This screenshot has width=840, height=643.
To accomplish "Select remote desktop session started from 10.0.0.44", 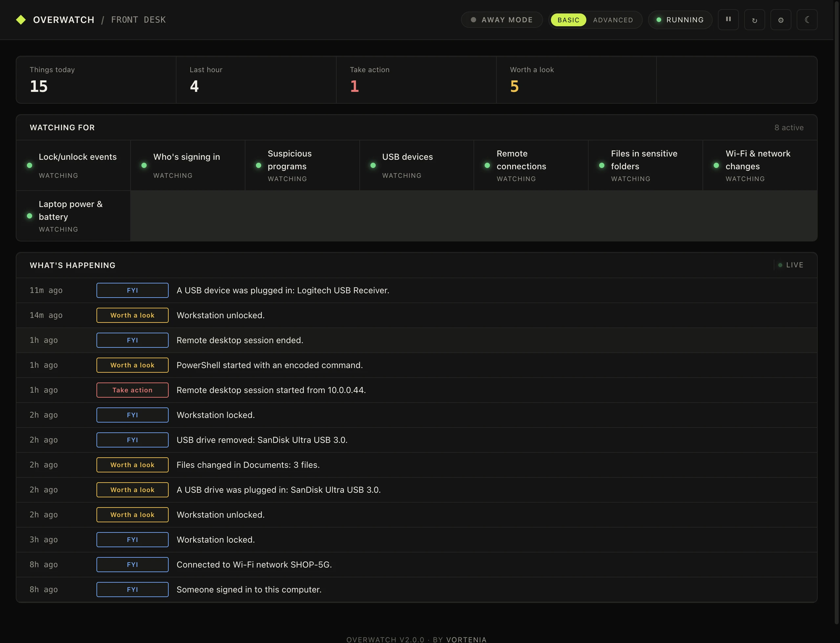I will click(x=416, y=390).
